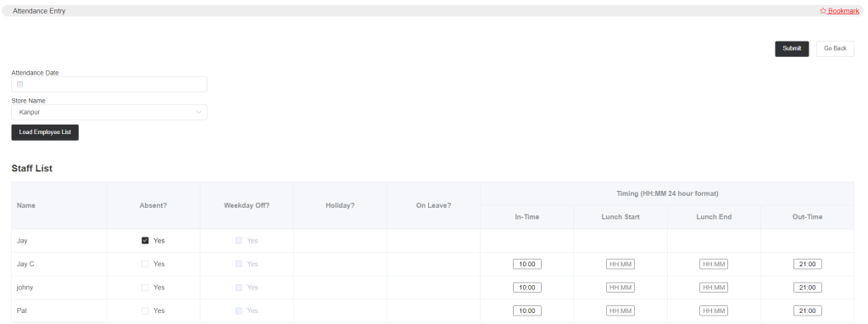Toggle Weekday Off checkbox for Jay C
868x324 pixels.
pyautogui.click(x=238, y=264)
